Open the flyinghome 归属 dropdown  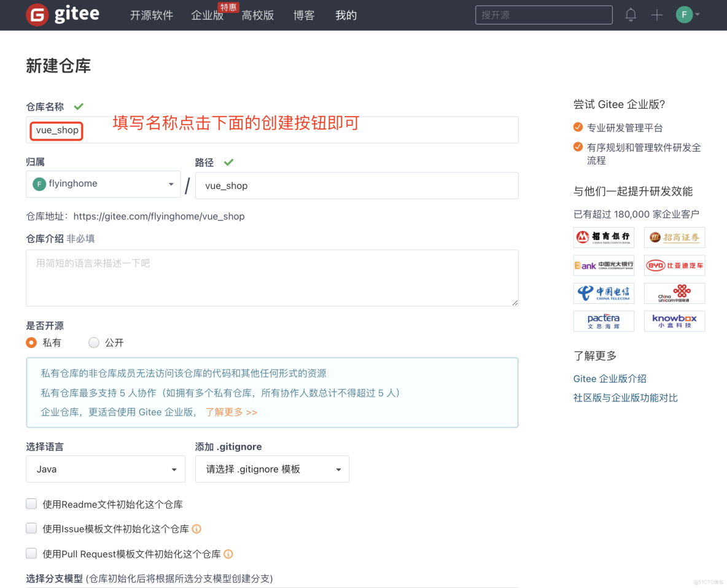pyautogui.click(x=103, y=184)
